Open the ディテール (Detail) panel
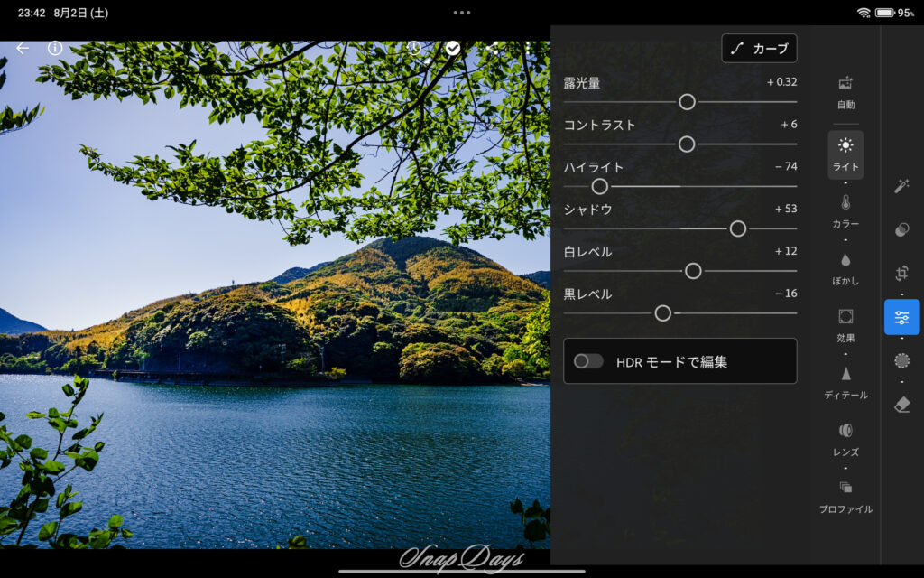This screenshot has width=924, height=578. (x=845, y=384)
